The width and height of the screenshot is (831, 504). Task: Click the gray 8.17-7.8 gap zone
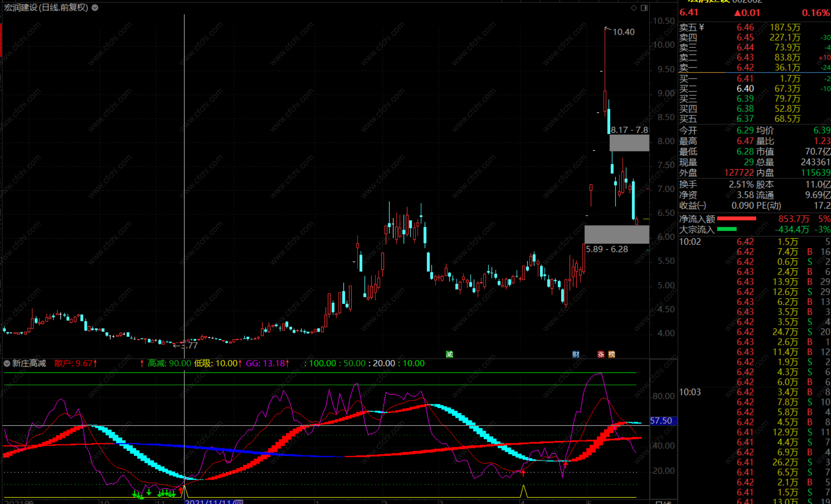629,143
